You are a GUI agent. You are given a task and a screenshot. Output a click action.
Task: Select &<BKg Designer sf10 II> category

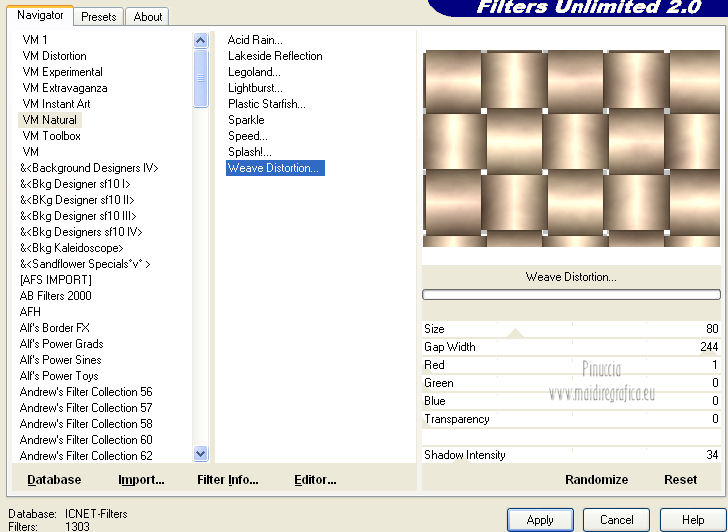point(77,200)
